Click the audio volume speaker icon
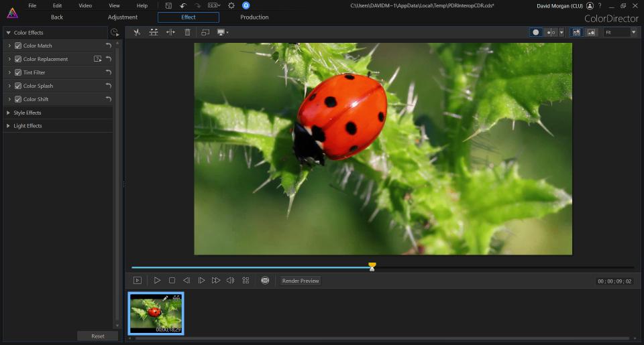The width and height of the screenshot is (644, 345). coord(230,281)
